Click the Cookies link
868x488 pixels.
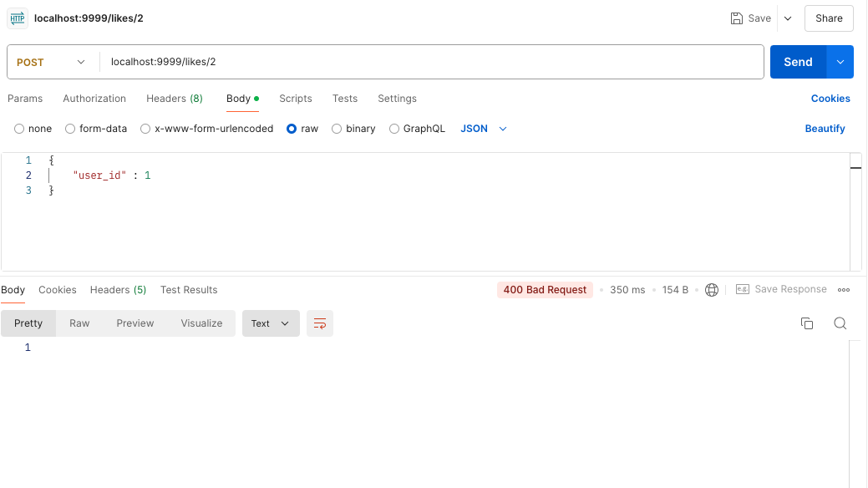tap(830, 99)
